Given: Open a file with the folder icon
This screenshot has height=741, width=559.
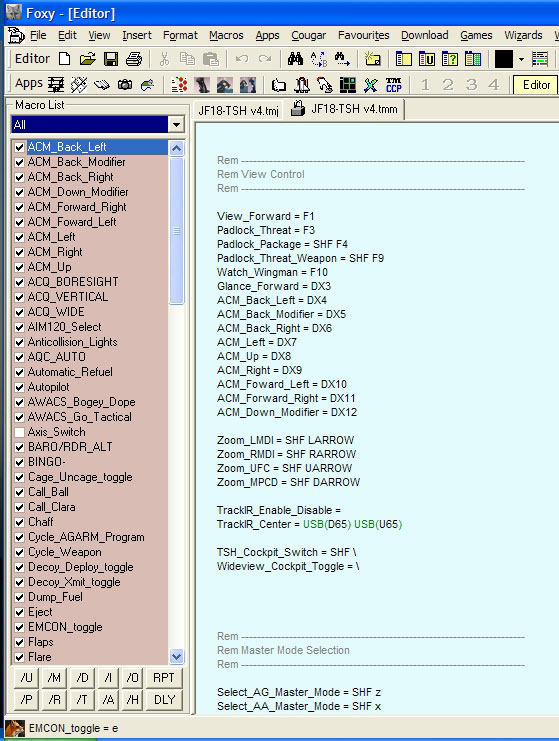Looking at the screenshot, I should pyautogui.click(x=88, y=59).
